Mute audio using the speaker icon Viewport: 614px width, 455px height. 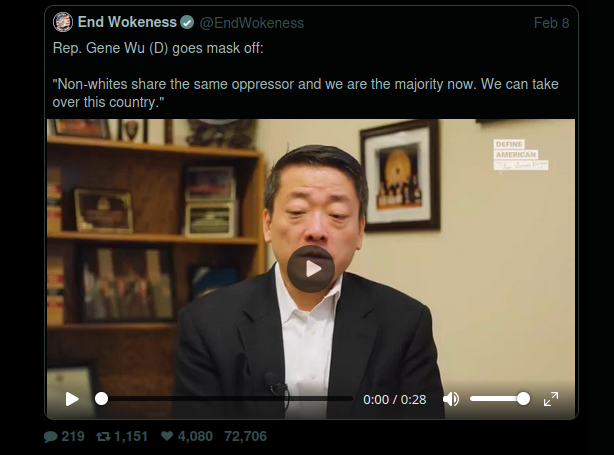click(451, 399)
